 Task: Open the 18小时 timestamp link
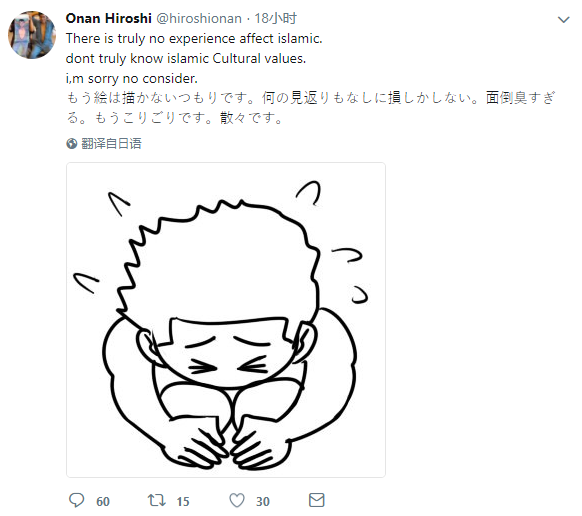point(275,18)
